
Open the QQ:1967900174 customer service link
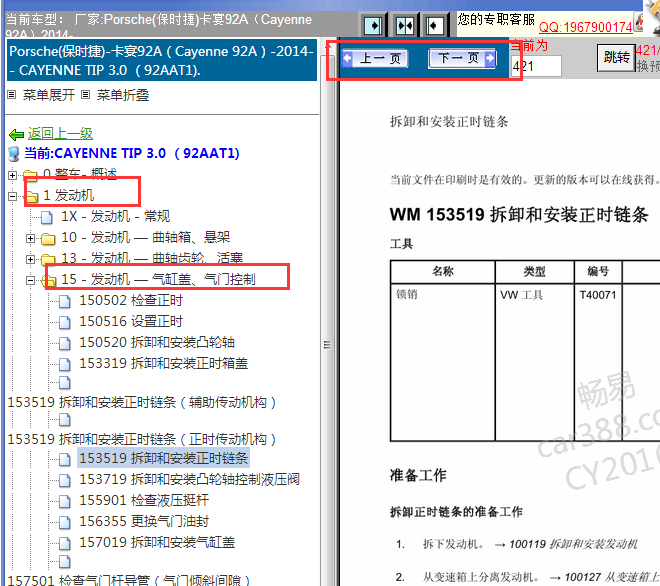pos(585,27)
